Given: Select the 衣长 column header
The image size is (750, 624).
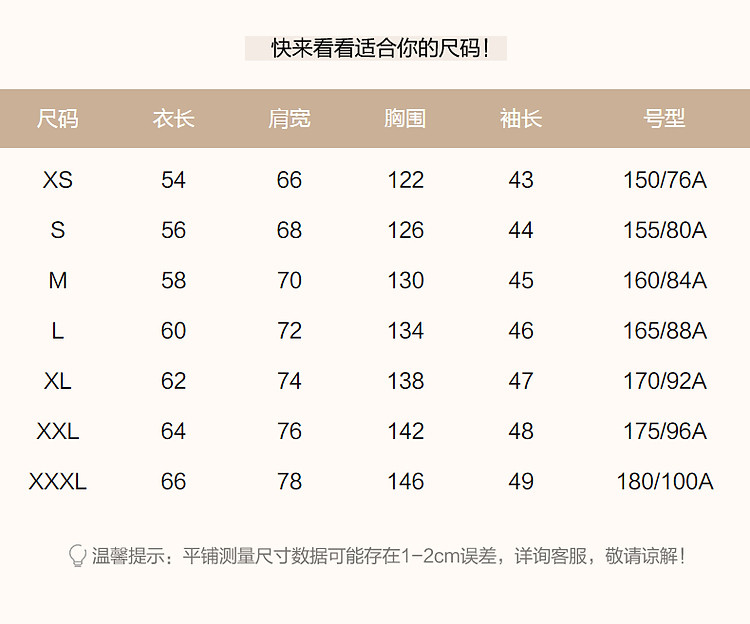Looking at the screenshot, I should click(173, 118).
